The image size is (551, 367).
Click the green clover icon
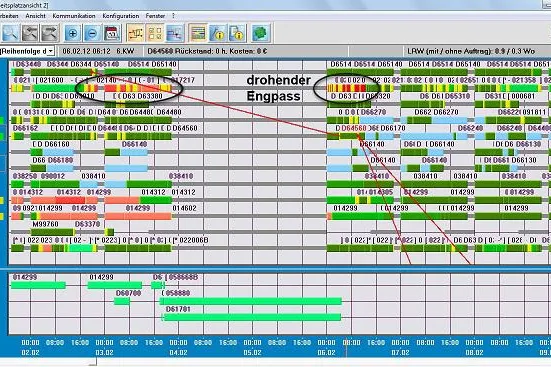point(260,33)
